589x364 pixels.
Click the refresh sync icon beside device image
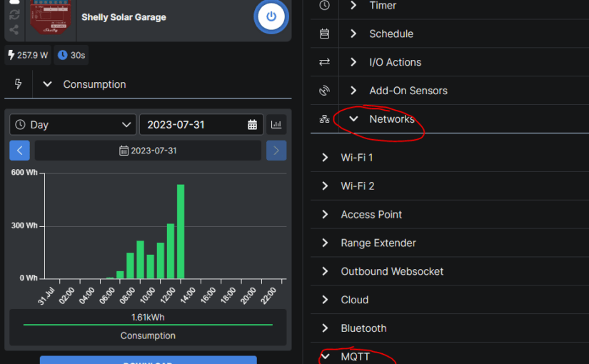click(x=14, y=15)
